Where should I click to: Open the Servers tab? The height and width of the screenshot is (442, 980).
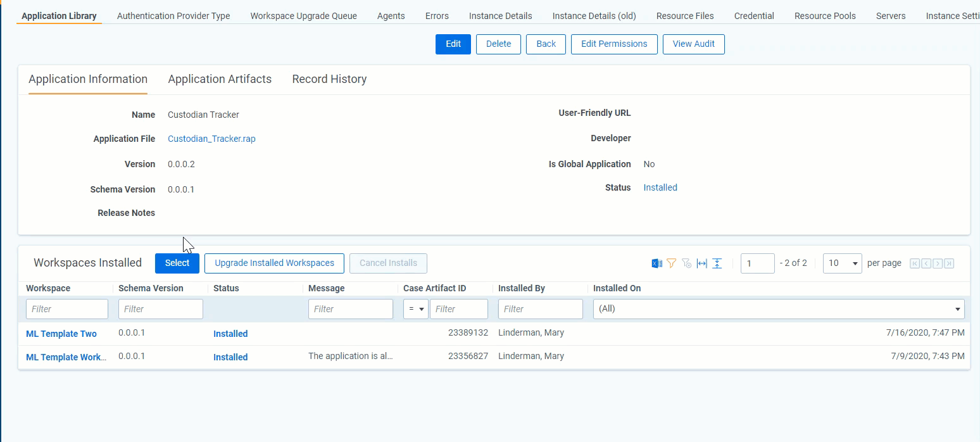coord(891,16)
